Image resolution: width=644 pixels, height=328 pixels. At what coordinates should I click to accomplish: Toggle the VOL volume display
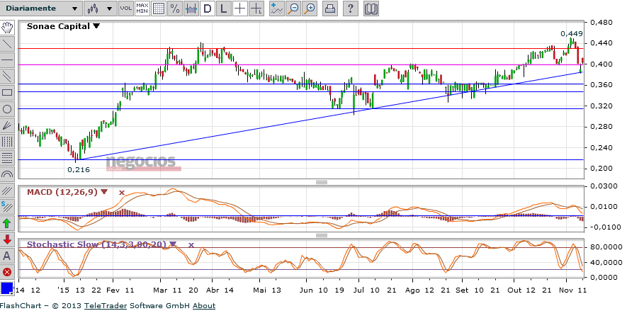point(125,9)
